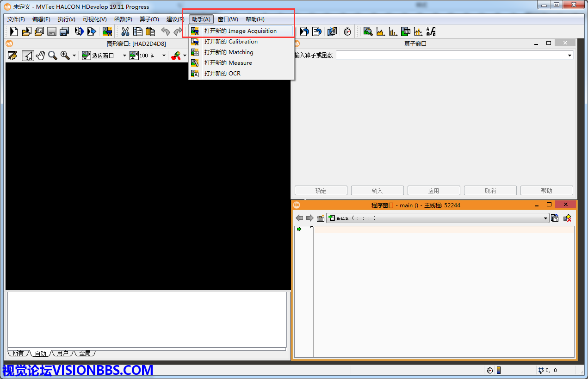Choose 打开新的 Measure menu entry
This screenshot has width=588, height=379.
(241, 63)
